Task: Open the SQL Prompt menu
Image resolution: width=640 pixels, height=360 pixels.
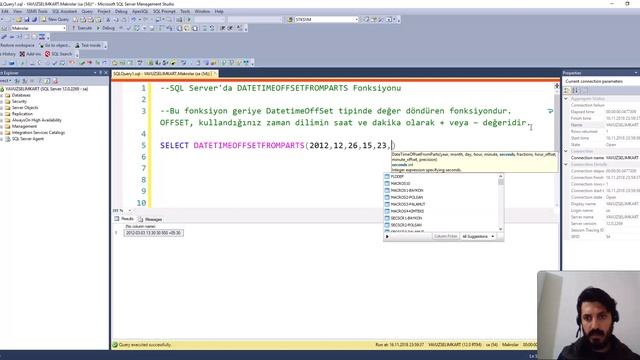Action: pos(164,11)
